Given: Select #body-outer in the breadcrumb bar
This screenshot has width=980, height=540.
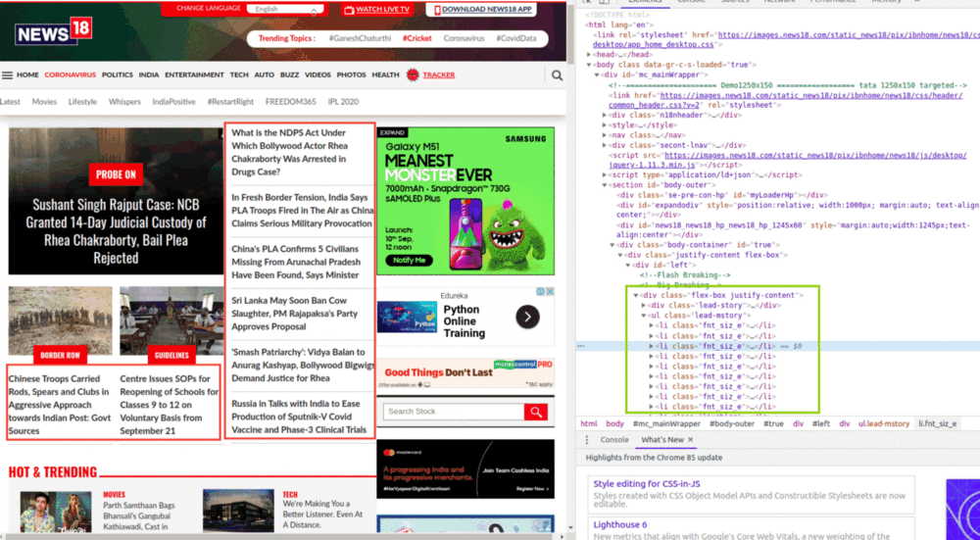Looking at the screenshot, I should pyautogui.click(x=732, y=423).
